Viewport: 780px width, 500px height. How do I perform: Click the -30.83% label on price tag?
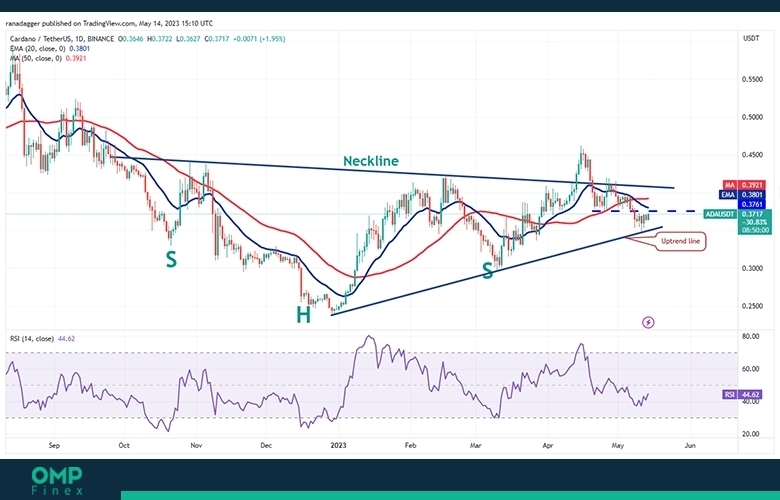755,222
